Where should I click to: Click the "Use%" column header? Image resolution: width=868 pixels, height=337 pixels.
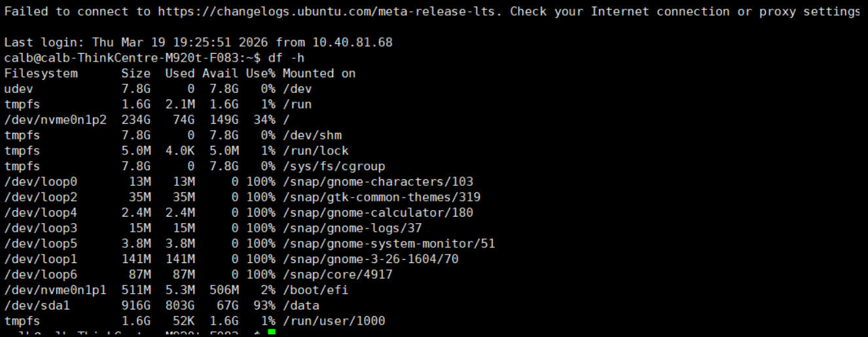(x=261, y=73)
